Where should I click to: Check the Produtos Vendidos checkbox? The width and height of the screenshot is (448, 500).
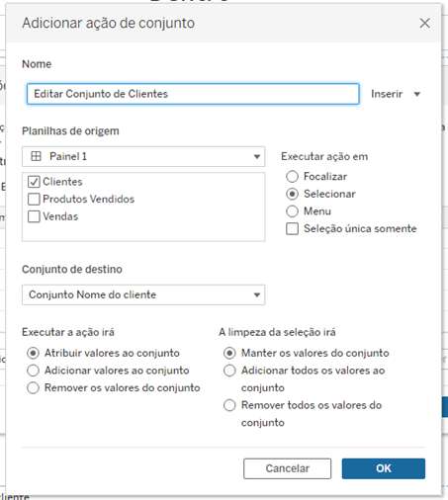point(34,200)
